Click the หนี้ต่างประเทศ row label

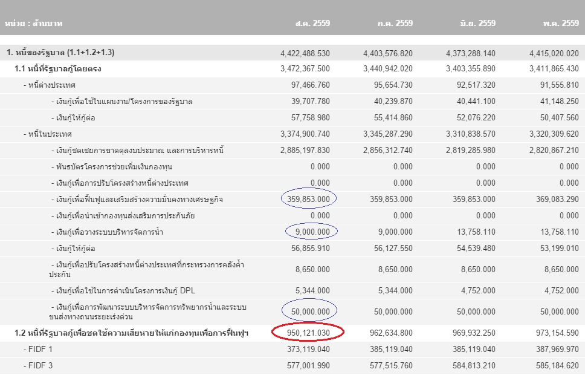coord(49,85)
